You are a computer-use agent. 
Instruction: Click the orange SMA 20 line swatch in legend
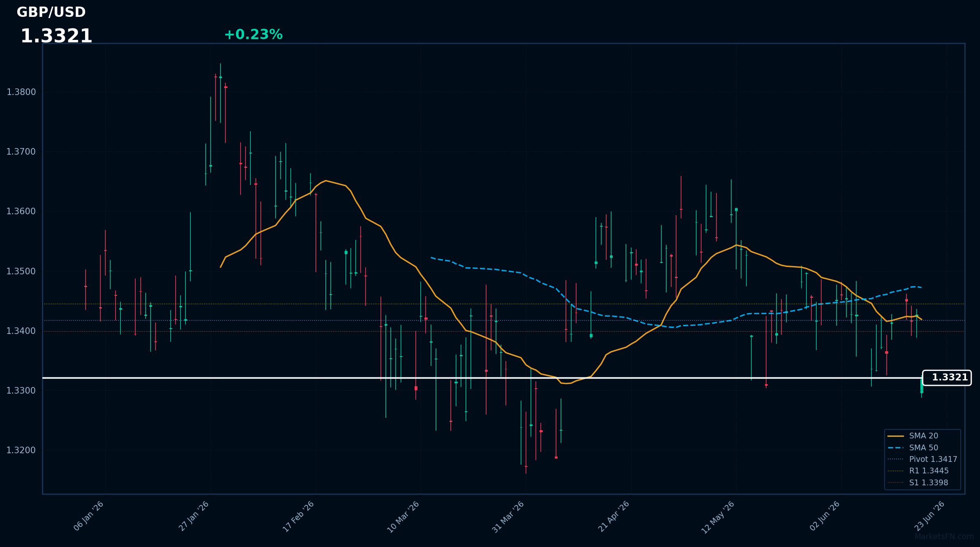pos(896,436)
